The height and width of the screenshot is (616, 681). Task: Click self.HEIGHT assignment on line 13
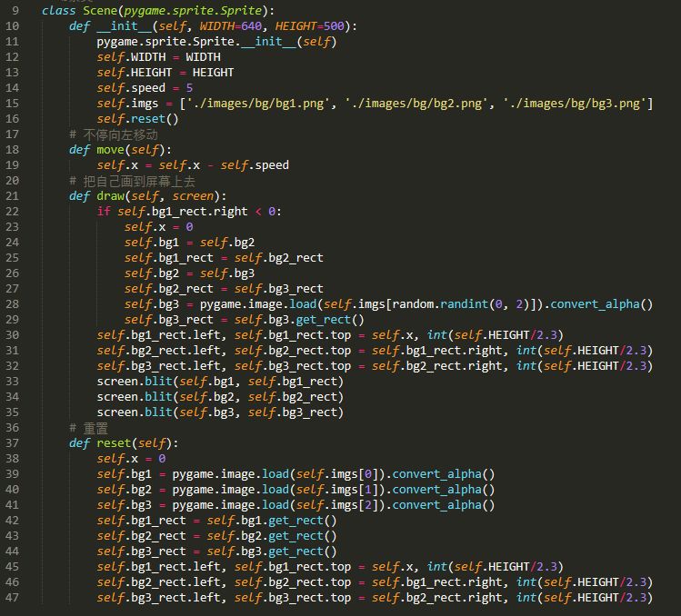pos(165,73)
